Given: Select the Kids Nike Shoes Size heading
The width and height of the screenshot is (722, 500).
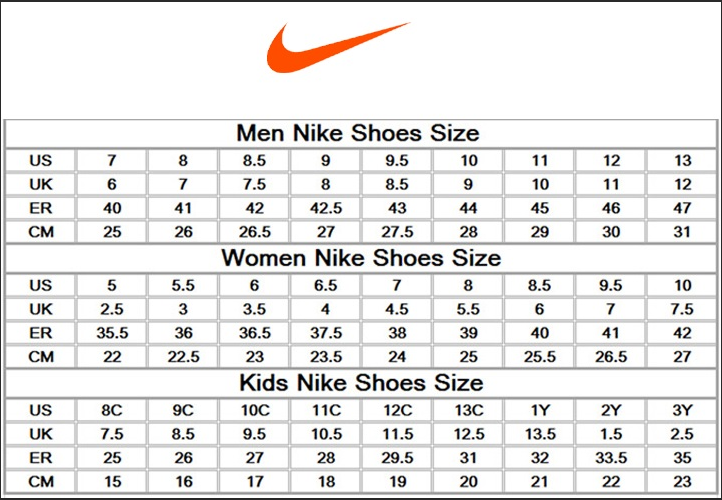Looking at the screenshot, I should [360, 383].
